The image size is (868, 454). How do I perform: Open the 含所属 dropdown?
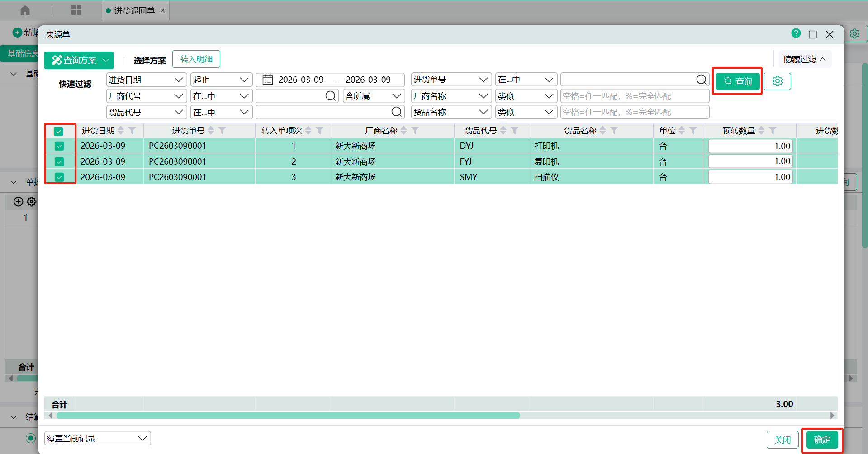(x=373, y=96)
